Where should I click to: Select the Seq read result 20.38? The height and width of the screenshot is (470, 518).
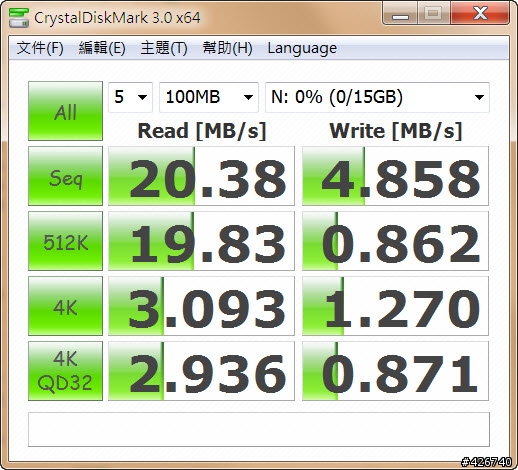click(201, 176)
